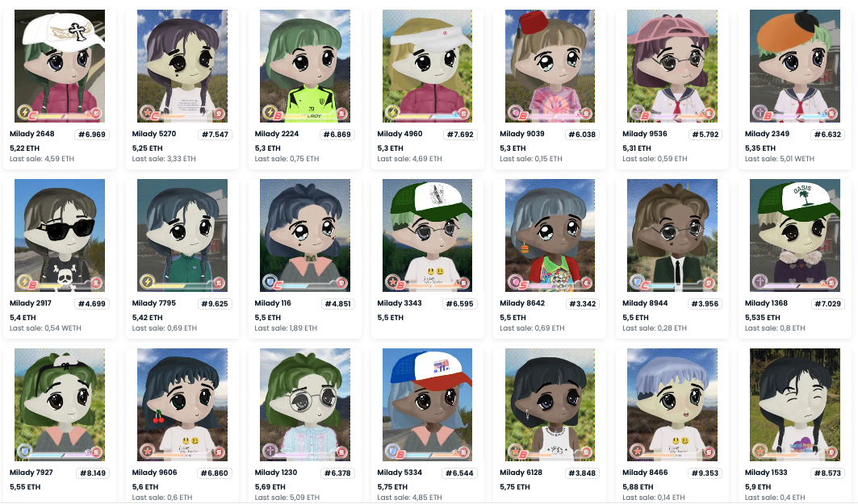Select the Milady 4960 title link
Screen dimensions: 858x504
400,133
